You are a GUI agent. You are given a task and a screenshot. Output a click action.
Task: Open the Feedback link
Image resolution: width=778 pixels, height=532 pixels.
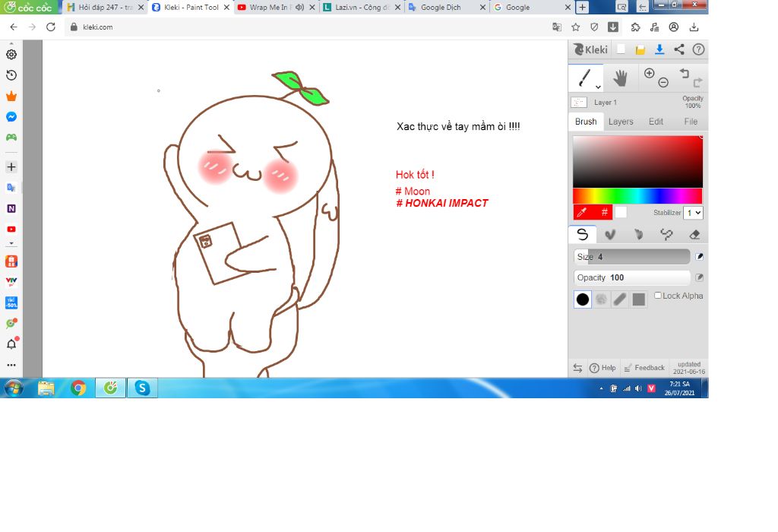[x=644, y=368]
